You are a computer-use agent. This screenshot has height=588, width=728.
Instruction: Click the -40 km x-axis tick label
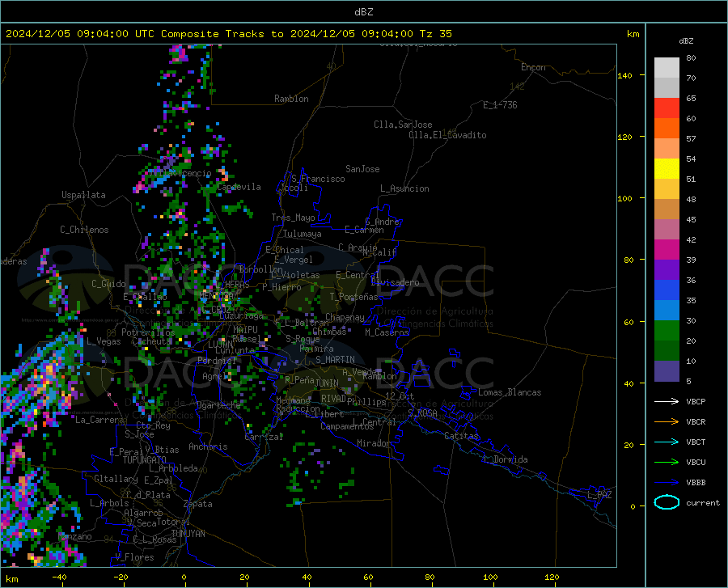point(59,577)
